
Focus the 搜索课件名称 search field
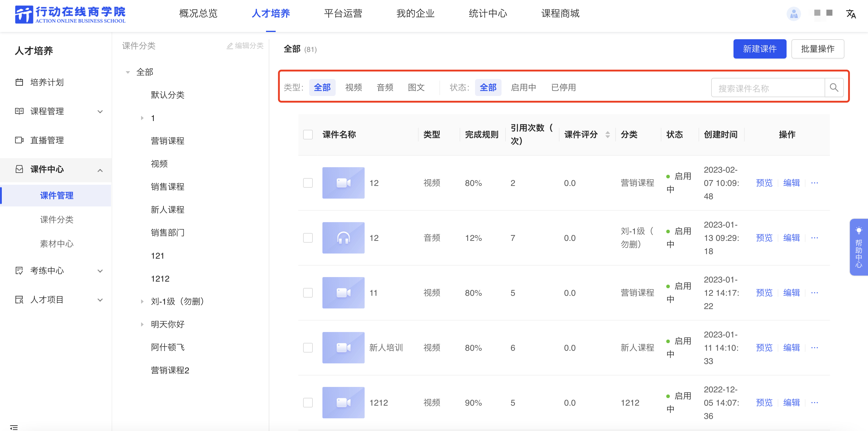tap(768, 88)
